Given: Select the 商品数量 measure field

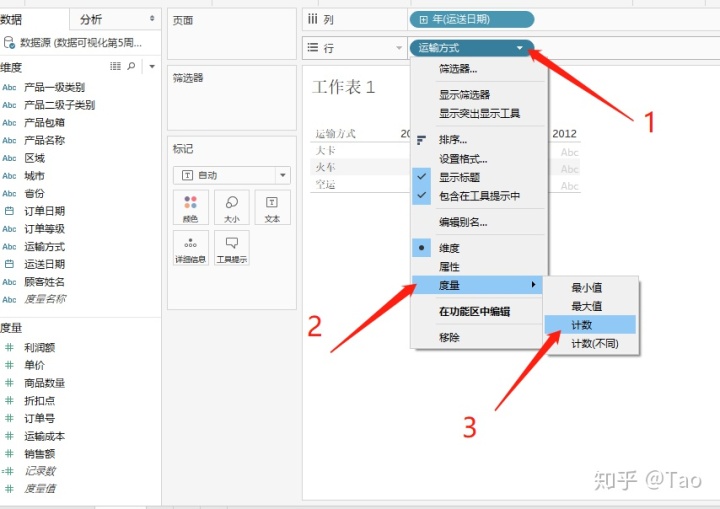Looking at the screenshot, I should [44, 383].
